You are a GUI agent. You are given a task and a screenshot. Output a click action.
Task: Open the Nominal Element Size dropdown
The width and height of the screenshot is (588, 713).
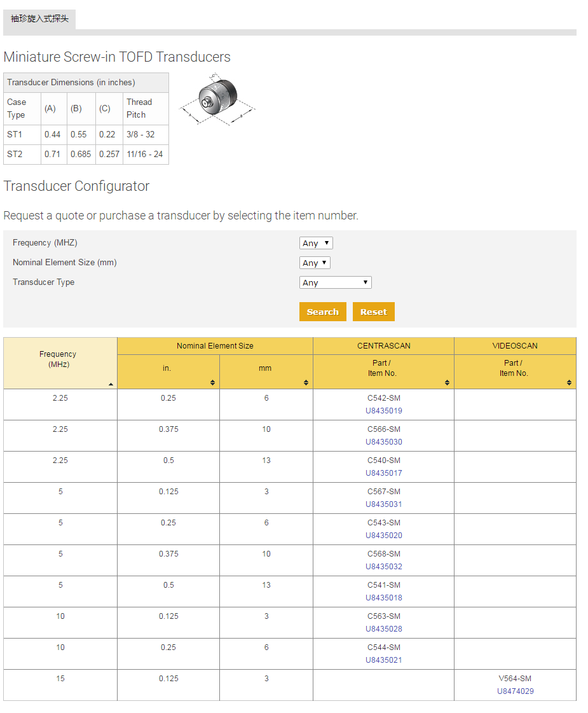click(315, 263)
